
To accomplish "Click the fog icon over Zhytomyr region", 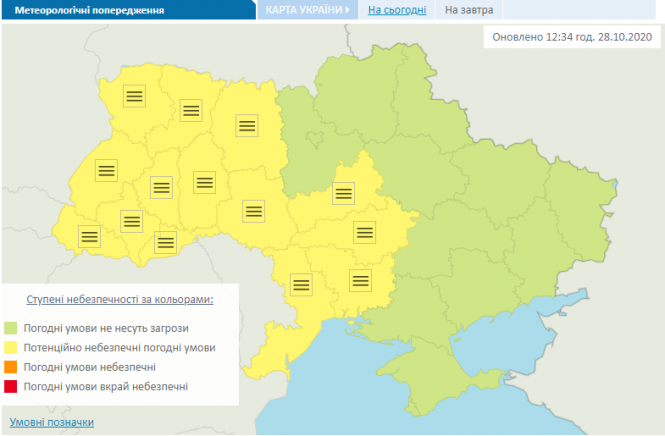I will pos(248,125).
